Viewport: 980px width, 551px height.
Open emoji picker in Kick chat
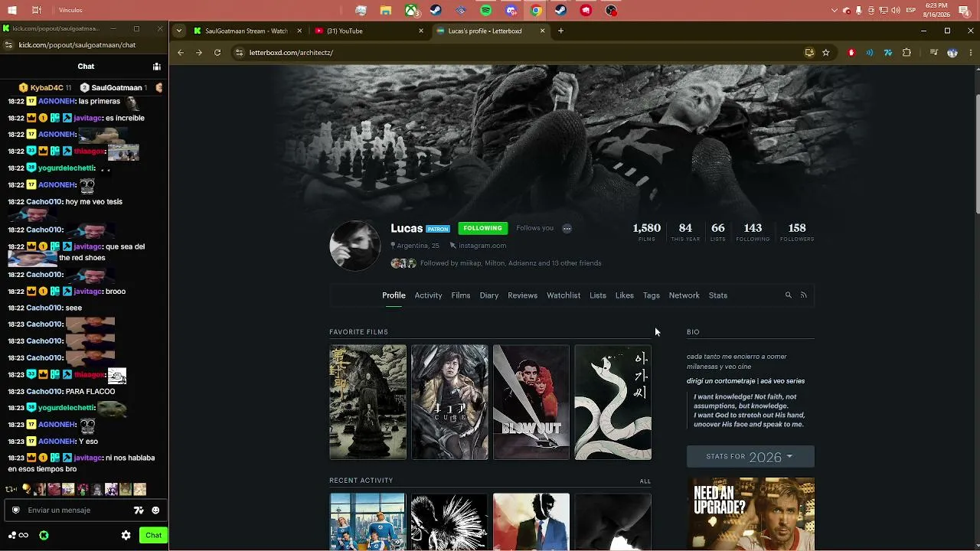[x=155, y=510]
